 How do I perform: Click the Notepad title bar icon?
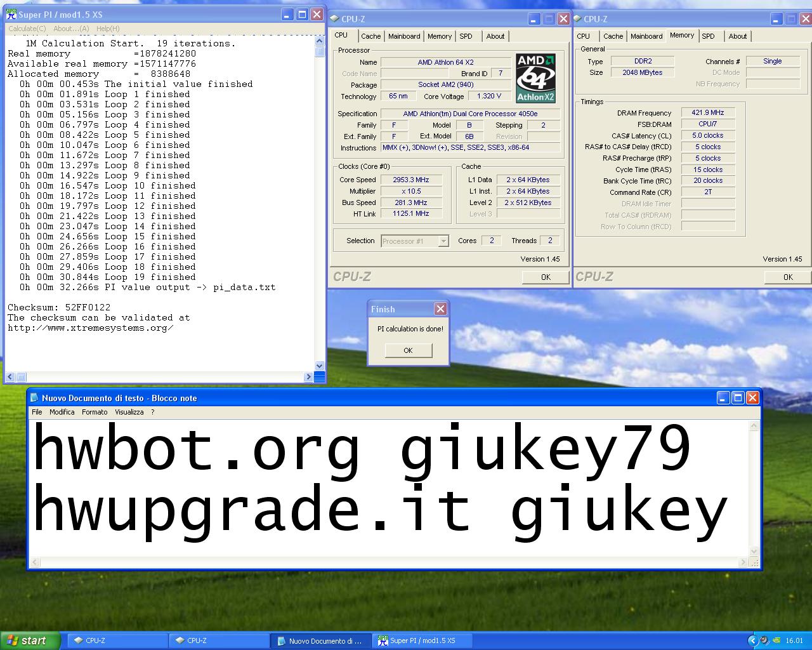click(34, 398)
